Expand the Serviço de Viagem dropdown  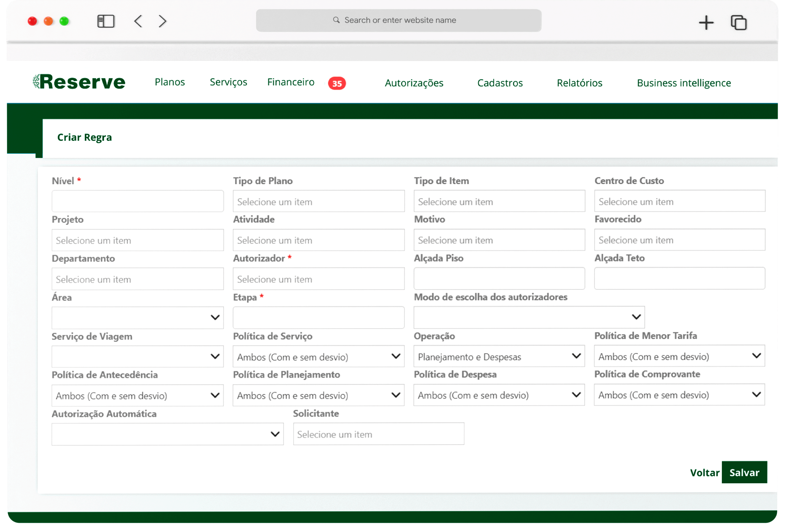pyautogui.click(x=138, y=356)
